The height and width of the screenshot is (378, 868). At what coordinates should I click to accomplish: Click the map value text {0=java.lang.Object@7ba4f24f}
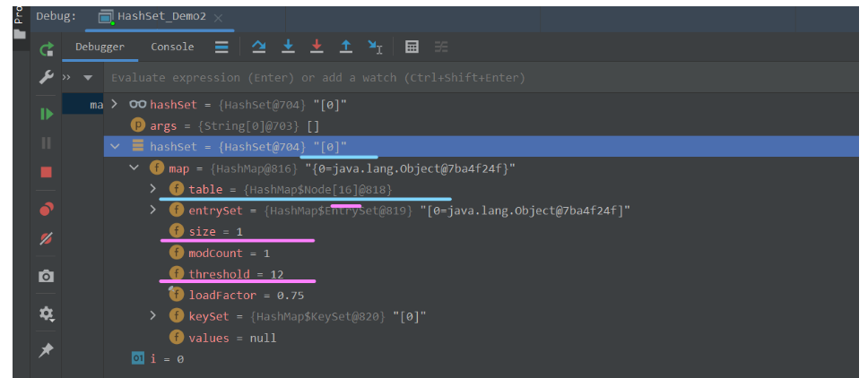[411, 168]
